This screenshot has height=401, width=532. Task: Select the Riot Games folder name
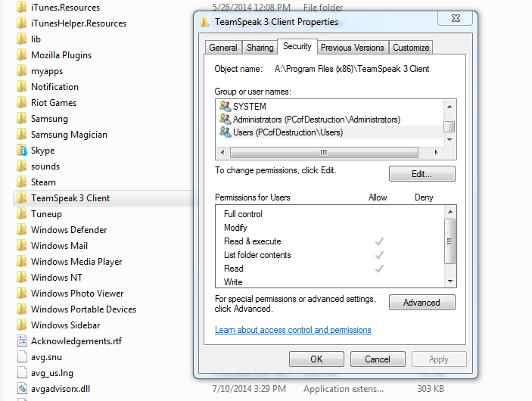click(x=54, y=103)
